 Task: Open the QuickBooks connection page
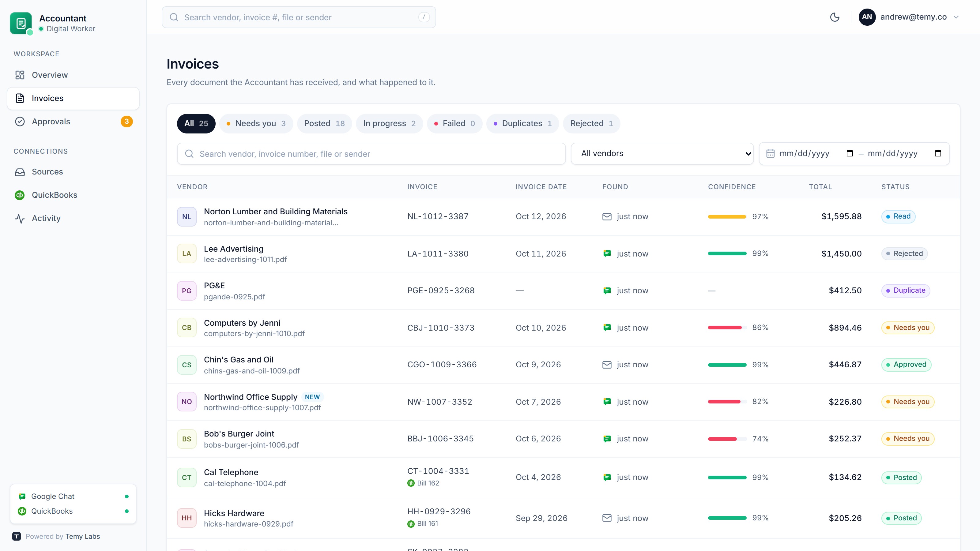(x=73, y=195)
